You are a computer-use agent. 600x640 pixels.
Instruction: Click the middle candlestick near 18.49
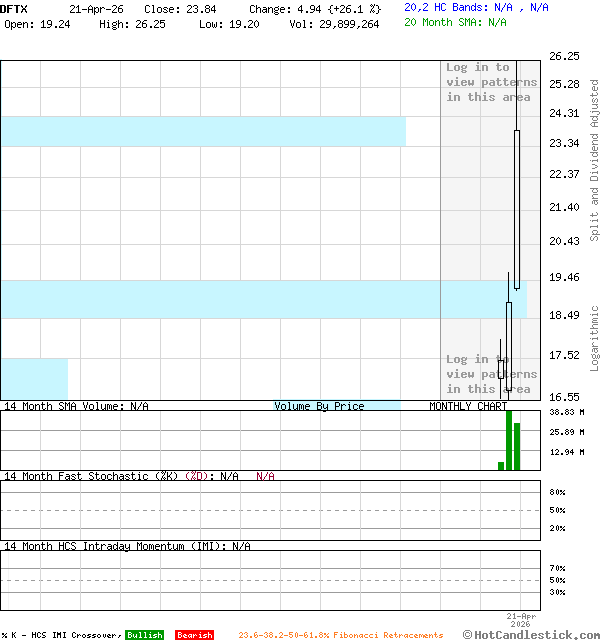(509, 345)
